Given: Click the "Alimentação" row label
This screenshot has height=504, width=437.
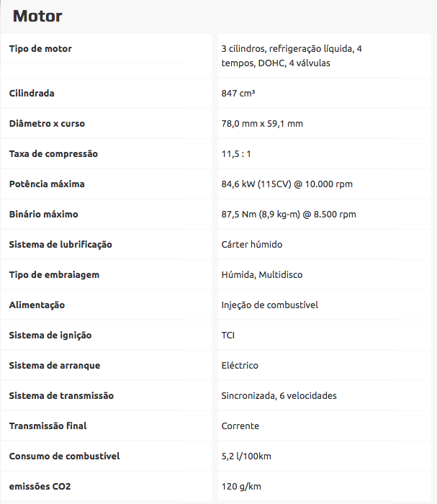Looking at the screenshot, I should point(37,305).
